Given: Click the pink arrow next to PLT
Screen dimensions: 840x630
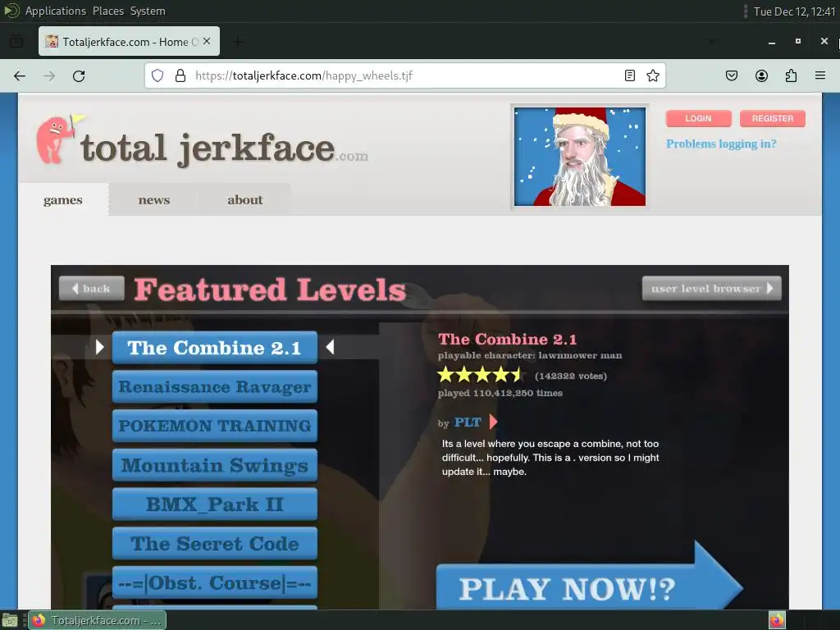Looking at the screenshot, I should [493, 422].
